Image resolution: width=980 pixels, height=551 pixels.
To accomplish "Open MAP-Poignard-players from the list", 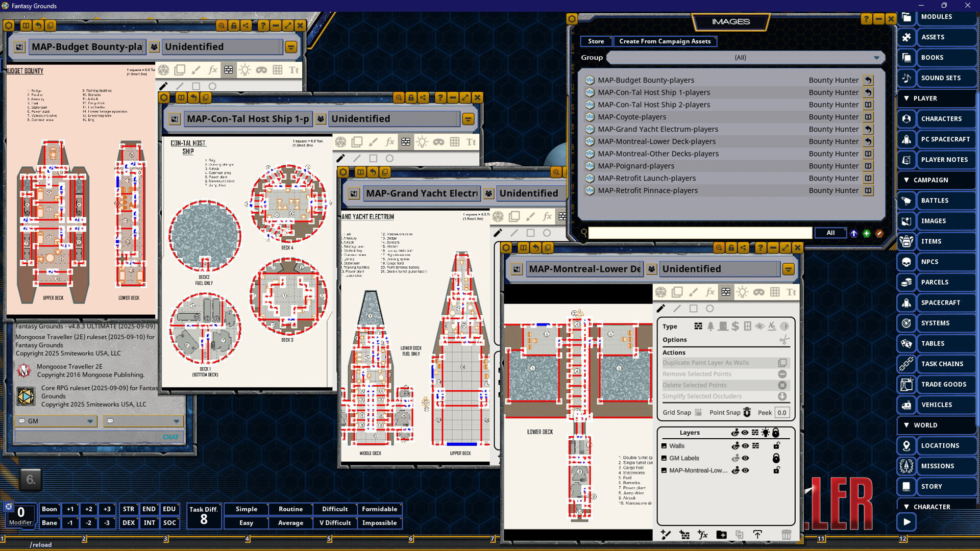I will (636, 166).
